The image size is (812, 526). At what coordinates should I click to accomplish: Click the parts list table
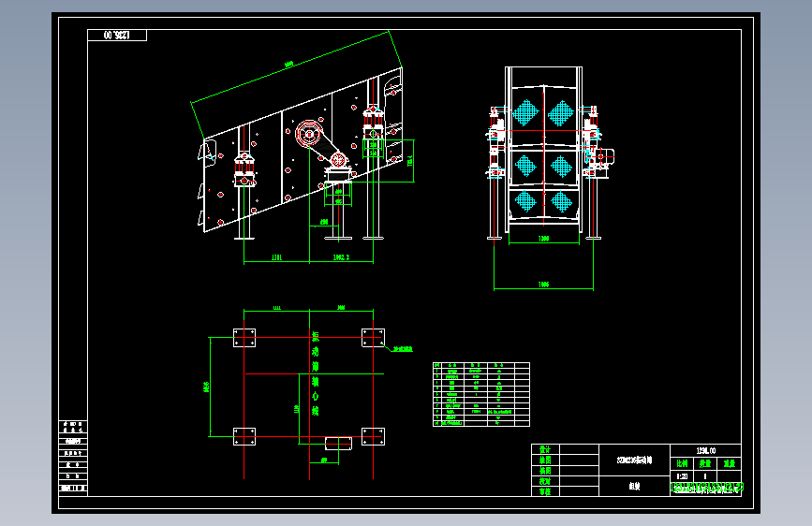(x=481, y=395)
